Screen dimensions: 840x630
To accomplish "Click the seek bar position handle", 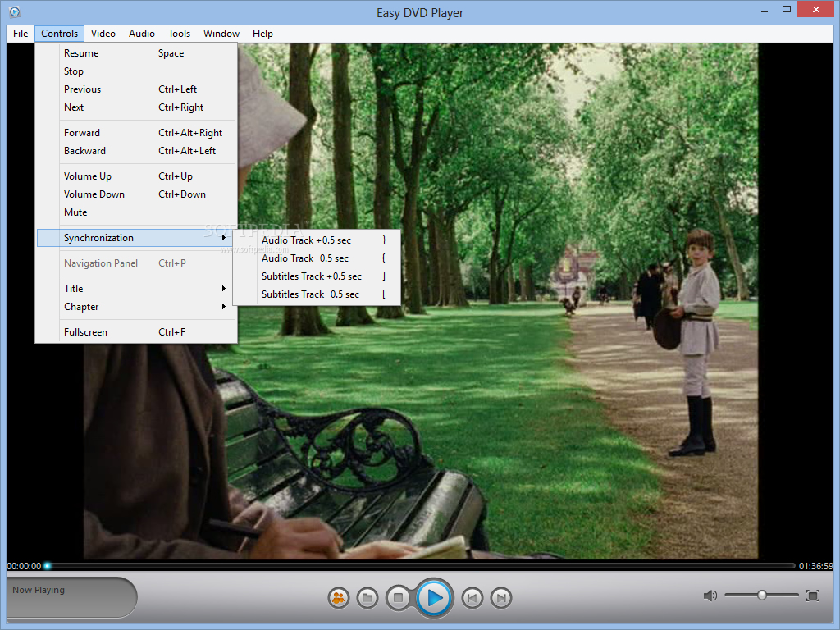I will coord(47,566).
